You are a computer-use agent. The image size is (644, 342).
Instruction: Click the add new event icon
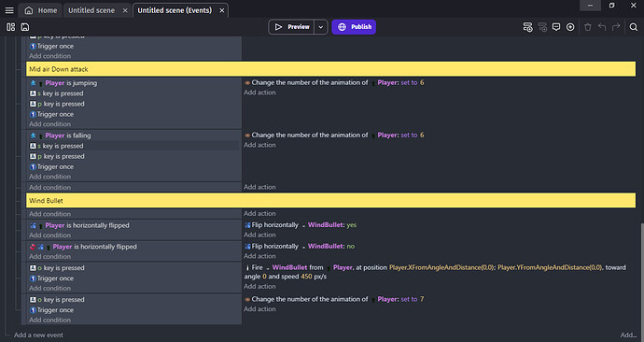(527, 27)
